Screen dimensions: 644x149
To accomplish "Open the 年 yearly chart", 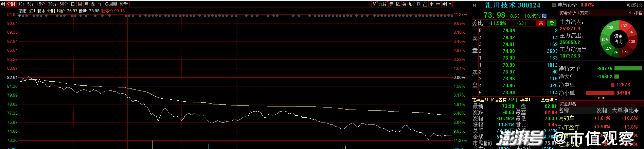I will [100, 4].
